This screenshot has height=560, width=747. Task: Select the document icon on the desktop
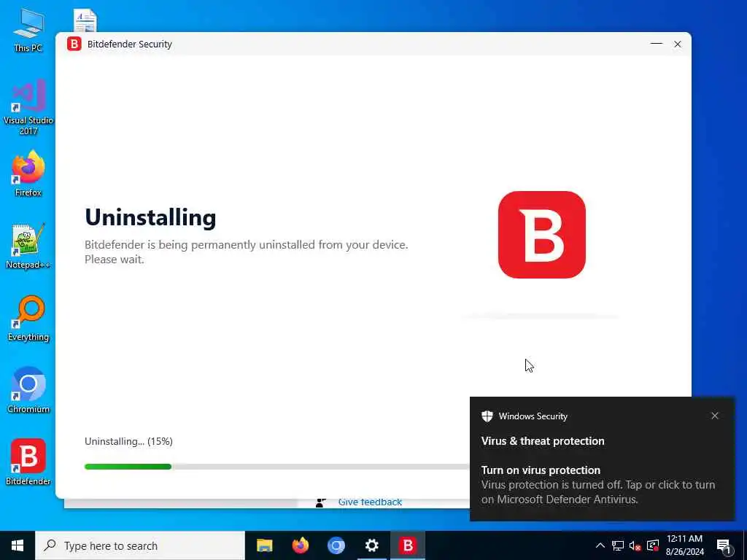pyautogui.click(x=85, y=20)
